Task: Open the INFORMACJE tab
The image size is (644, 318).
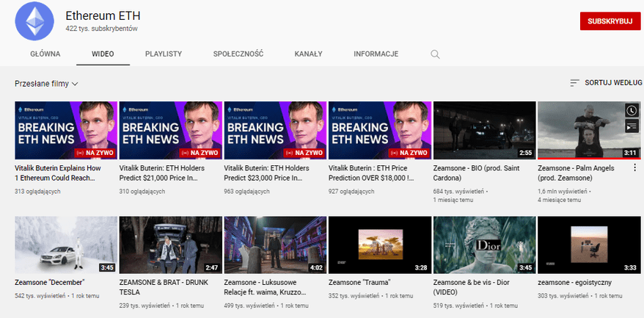Action: (376, 54)
